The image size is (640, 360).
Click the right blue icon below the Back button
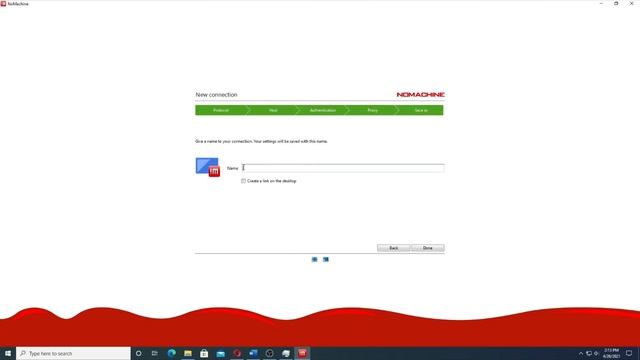(x=326, y=259)
